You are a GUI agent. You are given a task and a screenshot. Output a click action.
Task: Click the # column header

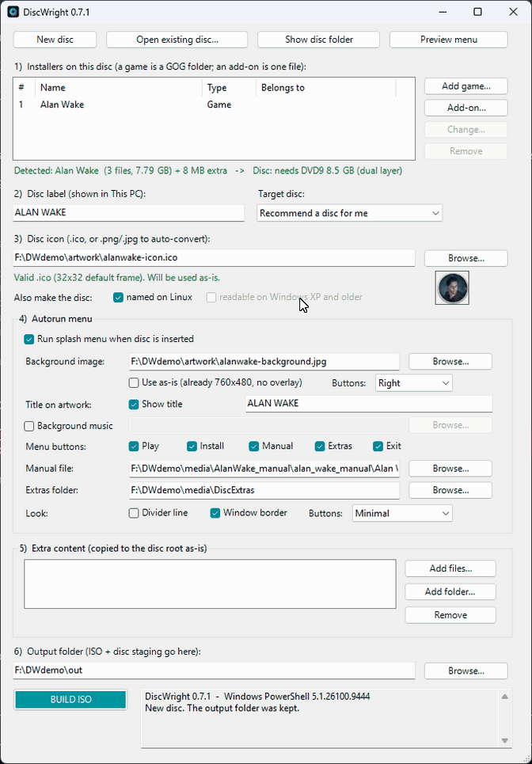pos(25,88)
